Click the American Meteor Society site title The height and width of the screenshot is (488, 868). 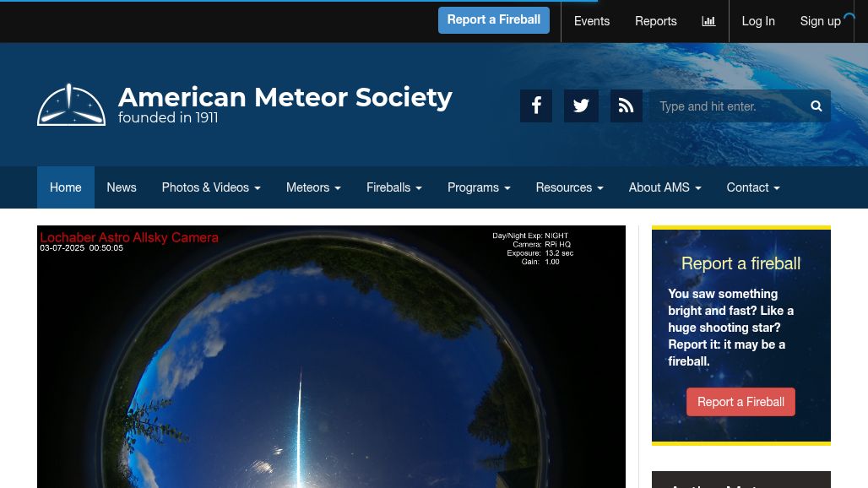[285, 97]
